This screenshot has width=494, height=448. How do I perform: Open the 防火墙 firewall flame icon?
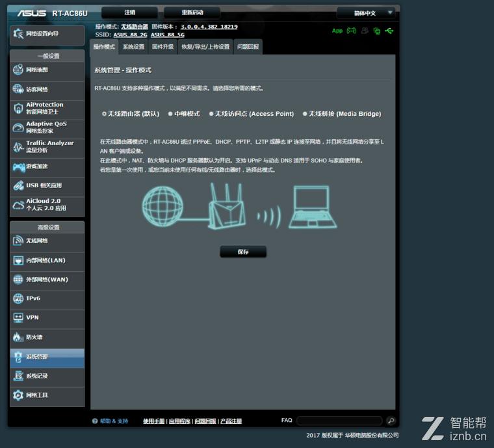(18, 337)
